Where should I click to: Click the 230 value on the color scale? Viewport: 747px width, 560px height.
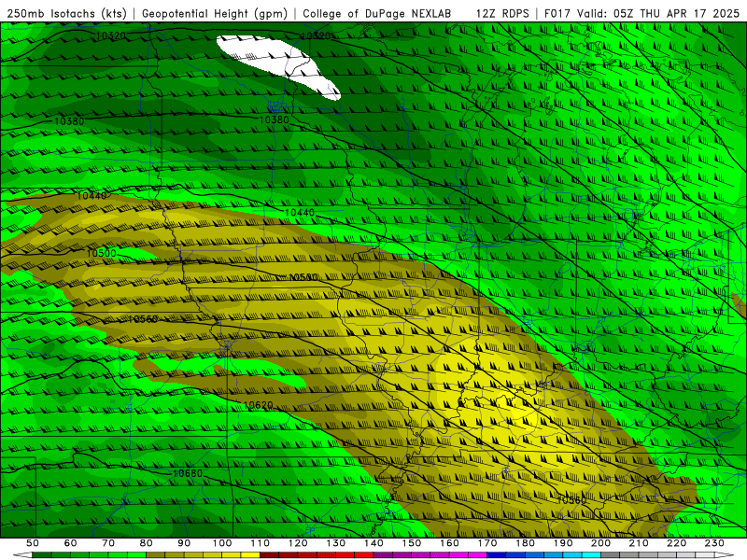pyautogui.click(x=714, y=543)
